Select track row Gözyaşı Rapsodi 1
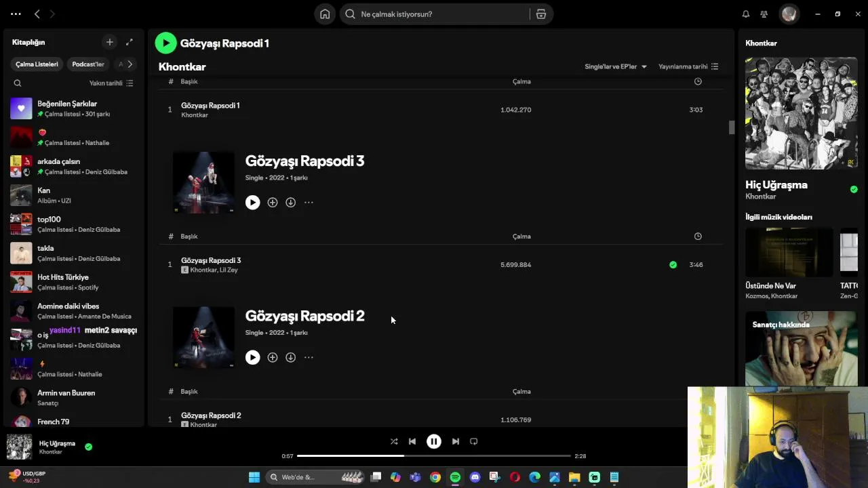Screen dimensions: 868x488 [x=441, y=110]
